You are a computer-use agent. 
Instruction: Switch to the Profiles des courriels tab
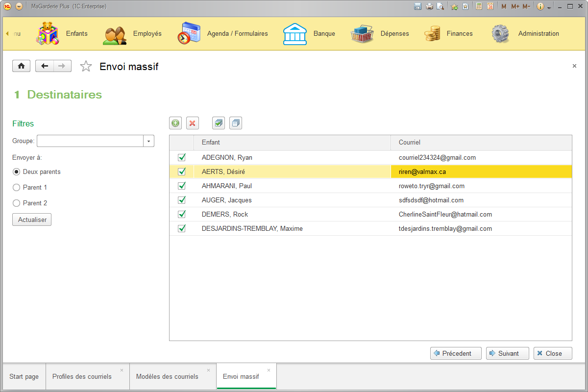click(82, 376)
